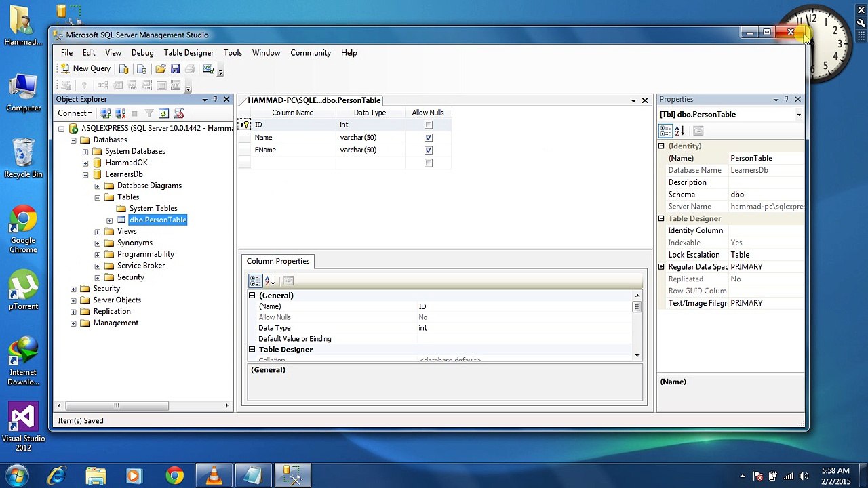Click the Connect Object Explorer icon
868x488 pixels.
(106, 113)
